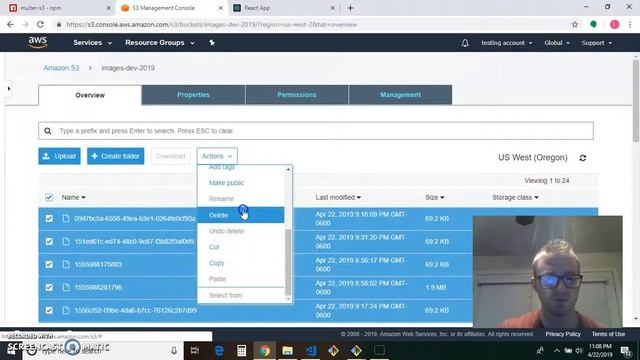The image size is (640, 360).
Task: Choose Delete in Actions menu
Action: click(240, 215)
